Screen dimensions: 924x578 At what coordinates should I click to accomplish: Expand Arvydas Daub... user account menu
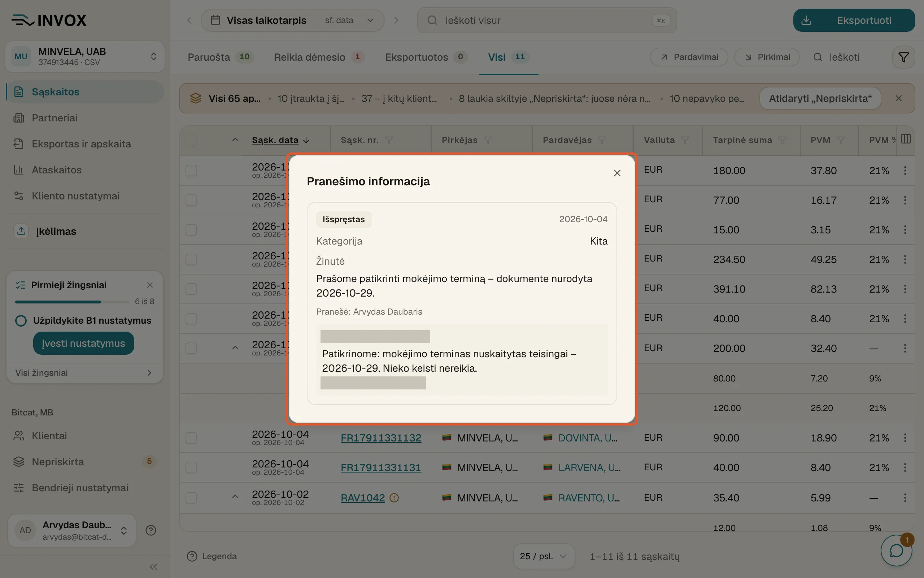[x=72, y=530]
